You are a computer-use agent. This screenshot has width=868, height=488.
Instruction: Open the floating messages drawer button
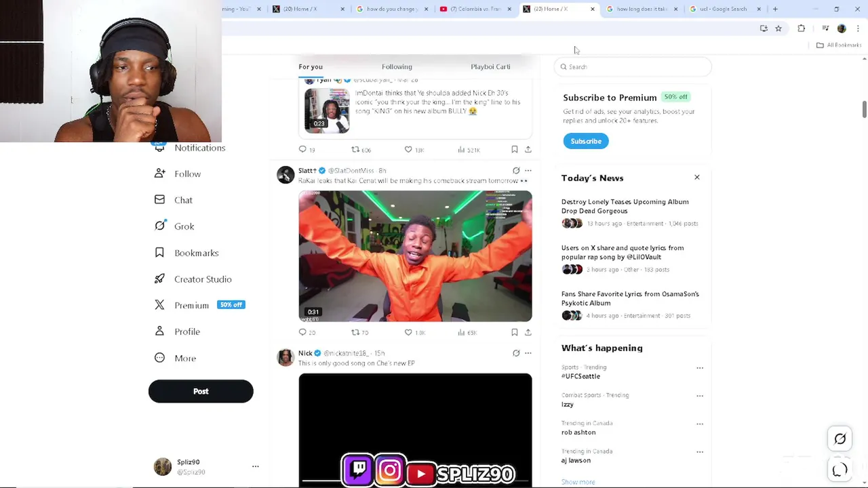coord(840,469)
